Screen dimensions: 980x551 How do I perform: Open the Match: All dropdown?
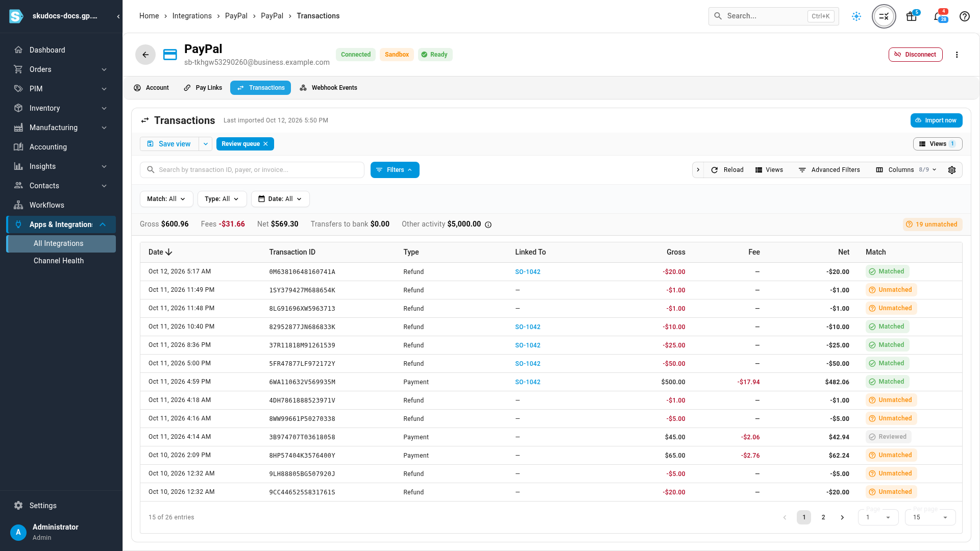point(166,199)
